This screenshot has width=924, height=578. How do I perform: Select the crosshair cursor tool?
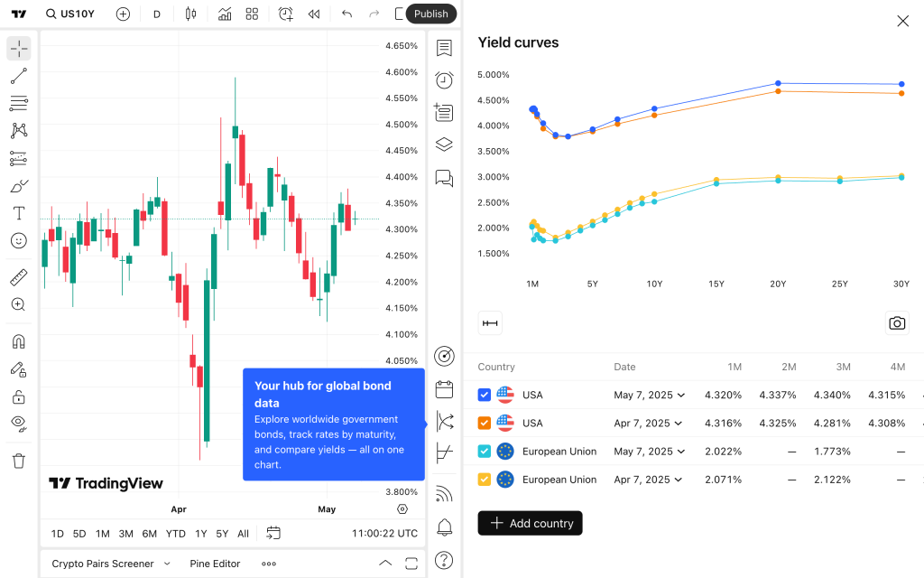point(19,49)
